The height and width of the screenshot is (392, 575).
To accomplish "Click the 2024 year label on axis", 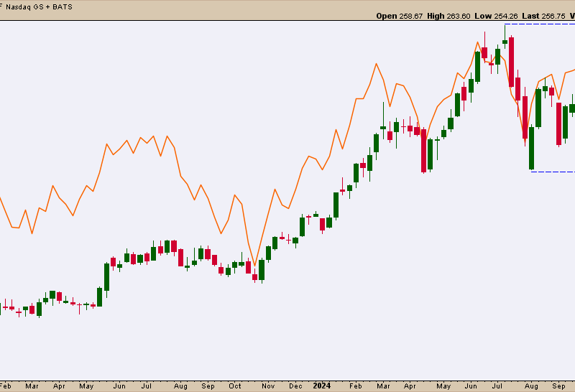I will pyautogui.click(x=321, y=386).
